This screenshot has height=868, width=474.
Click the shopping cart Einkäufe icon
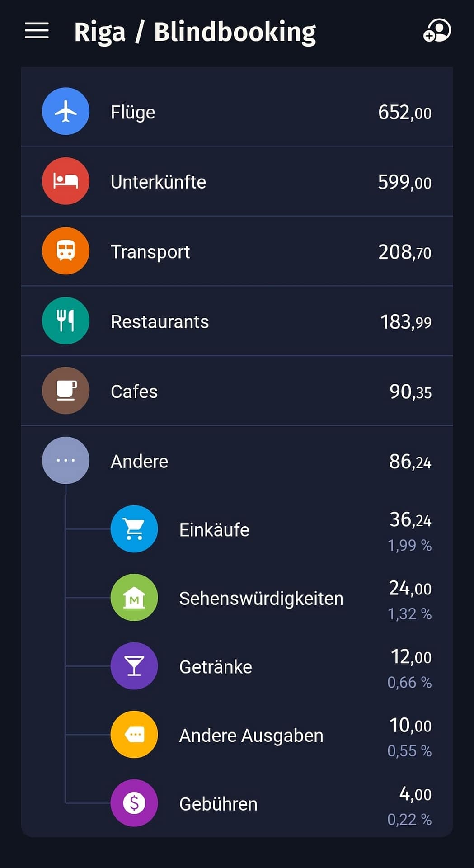(134, 529)
